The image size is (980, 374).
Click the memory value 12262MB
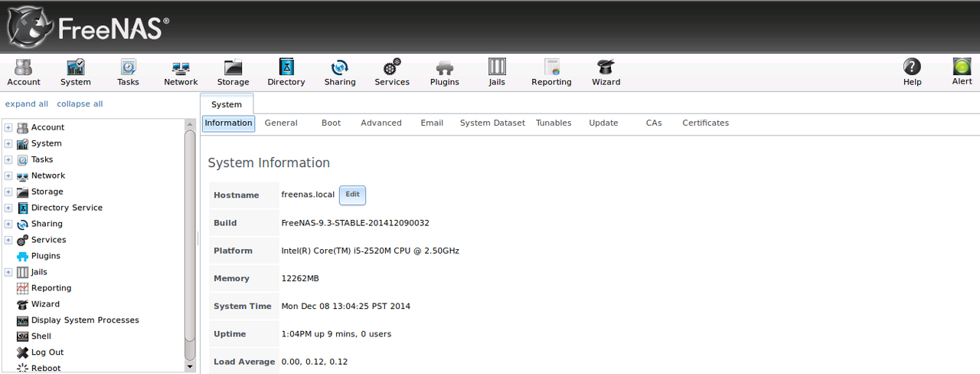300,278
